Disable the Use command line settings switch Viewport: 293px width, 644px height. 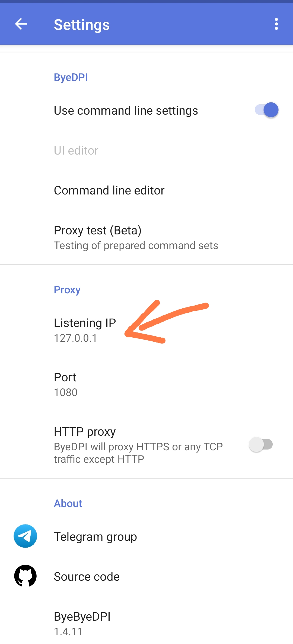tap(266, 110)
